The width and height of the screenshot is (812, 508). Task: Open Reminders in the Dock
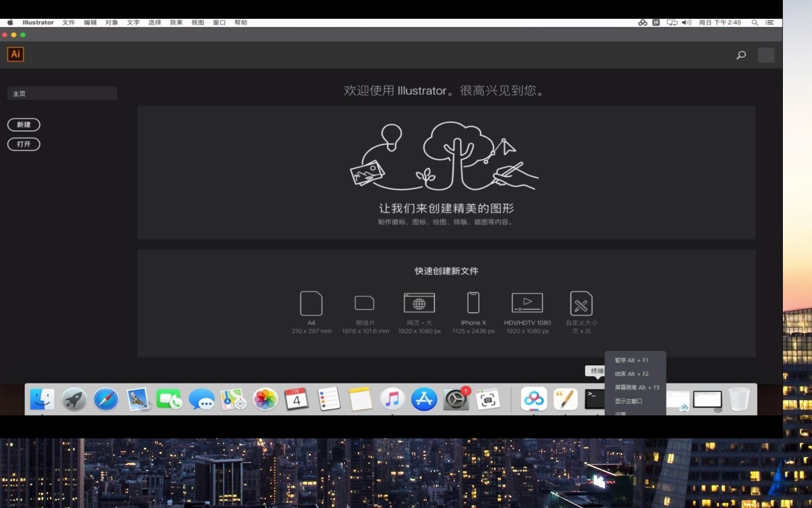coord(328,399)
